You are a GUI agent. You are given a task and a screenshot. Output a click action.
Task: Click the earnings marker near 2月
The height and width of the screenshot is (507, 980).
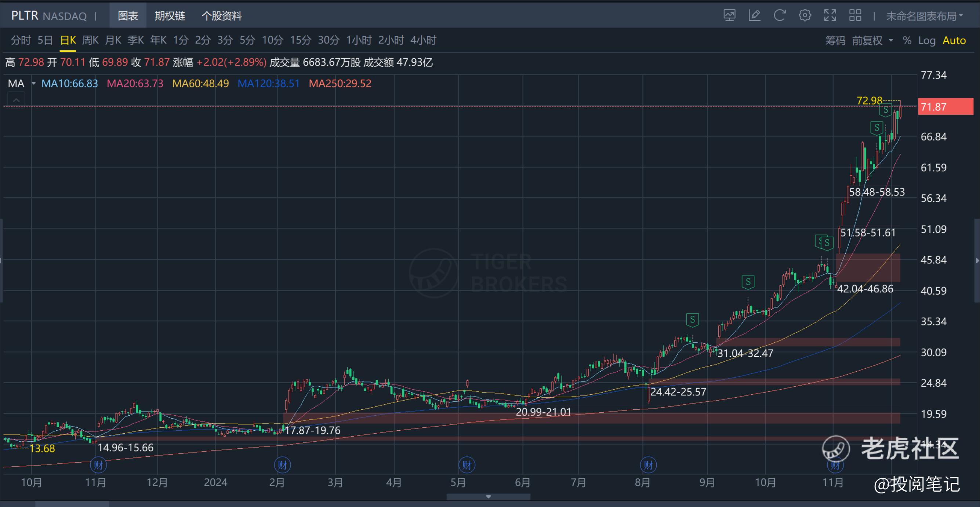coord(282,465)
